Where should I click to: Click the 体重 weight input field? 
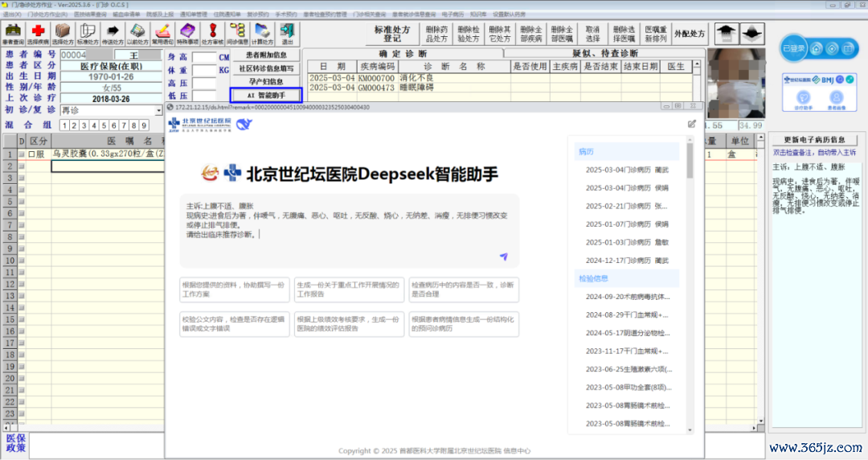click(203, 71)
